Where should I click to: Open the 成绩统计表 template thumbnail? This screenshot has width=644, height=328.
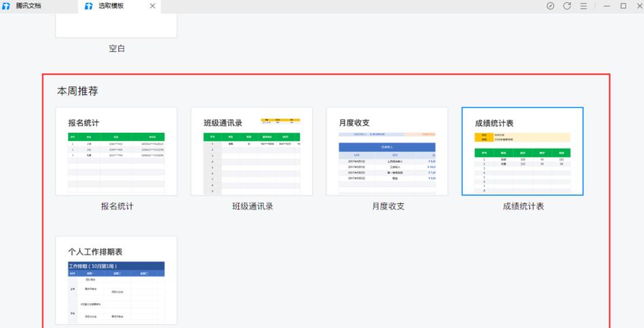pos(523,151)
